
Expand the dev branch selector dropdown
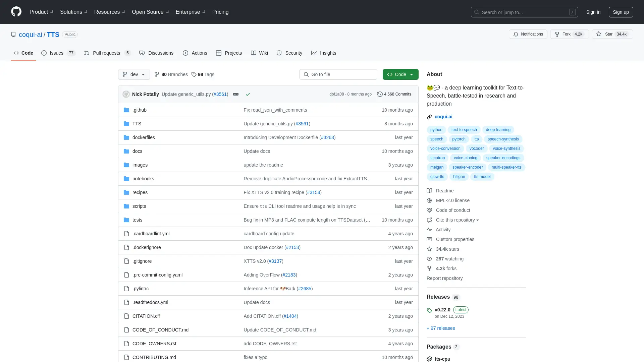(x=134, y=74)
